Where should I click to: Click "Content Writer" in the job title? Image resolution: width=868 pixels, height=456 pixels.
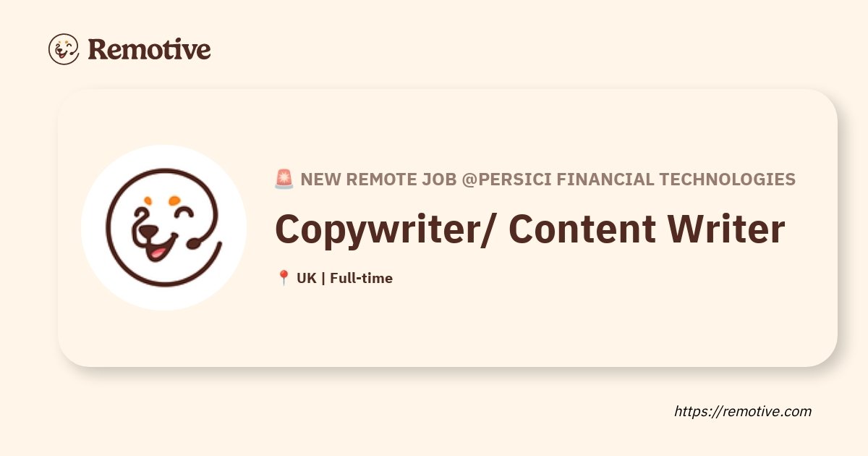point(646,229)
